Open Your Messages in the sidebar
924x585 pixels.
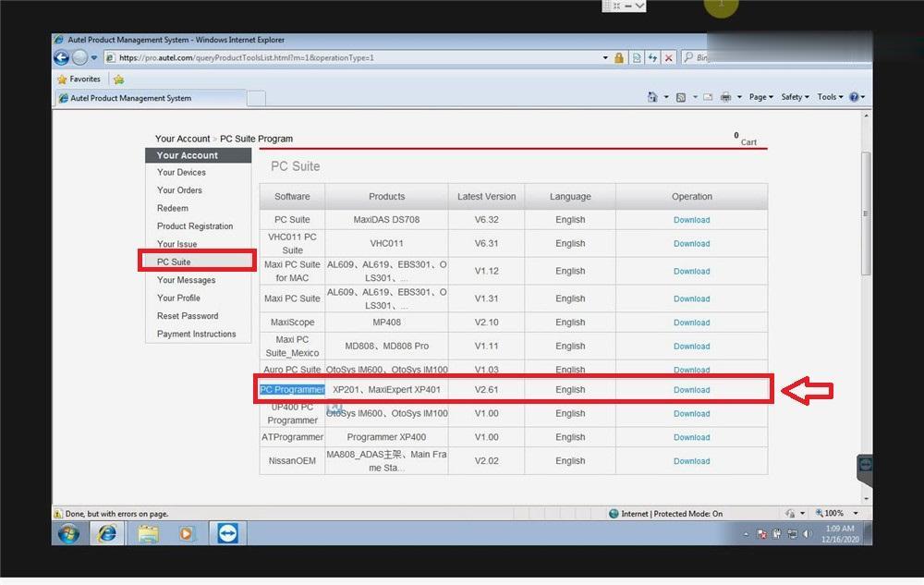(186, 280)
